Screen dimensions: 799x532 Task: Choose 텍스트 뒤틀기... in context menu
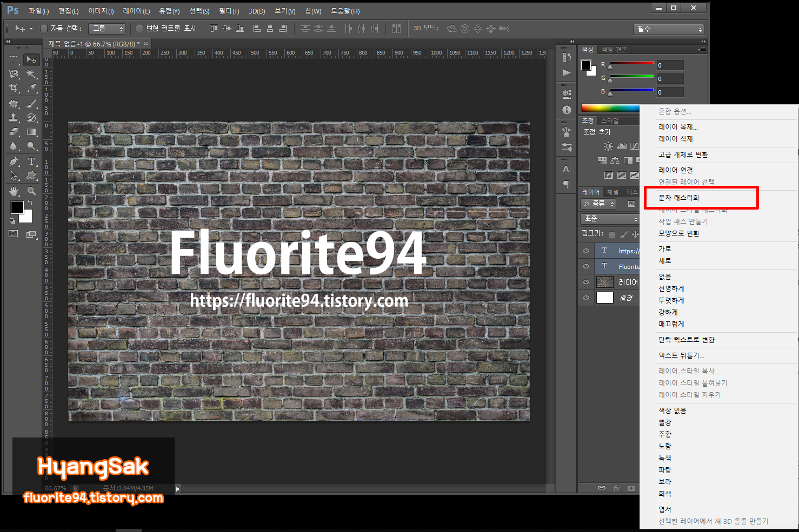[x=681, y=355]
